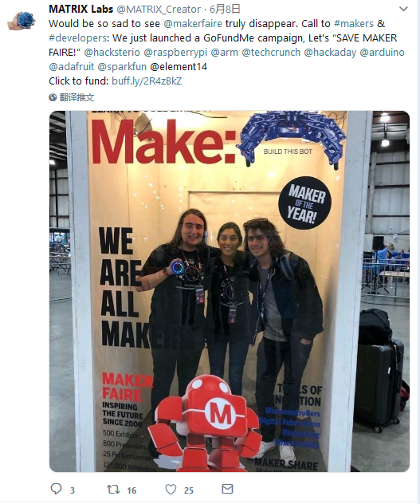Open the @arduino profile link

[x=382, y=52]
